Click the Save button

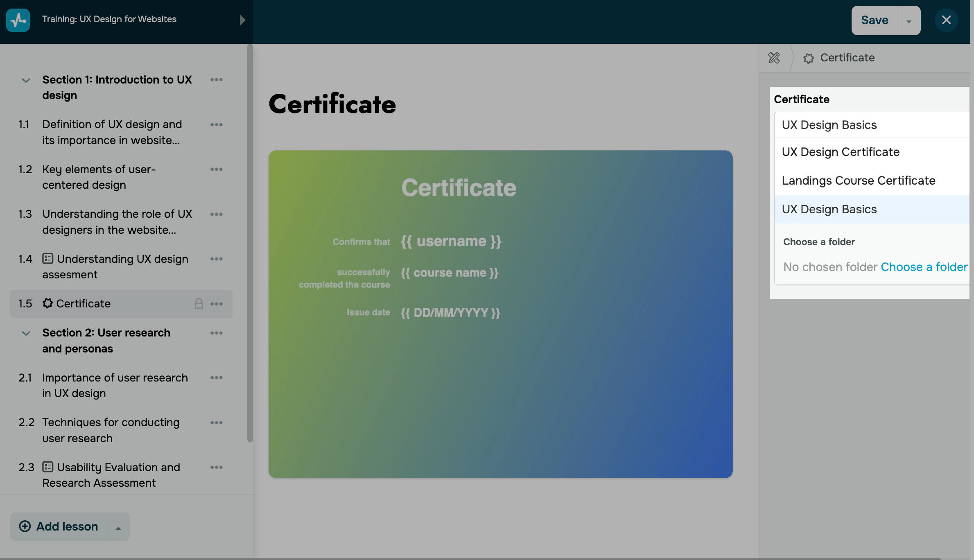click(x=874, y=20)
